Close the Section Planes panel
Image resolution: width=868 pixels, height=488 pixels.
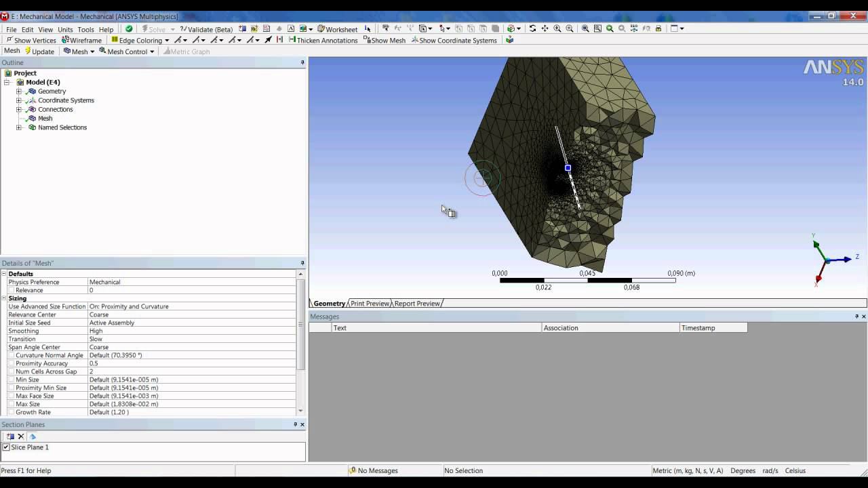tap(302, 424)
